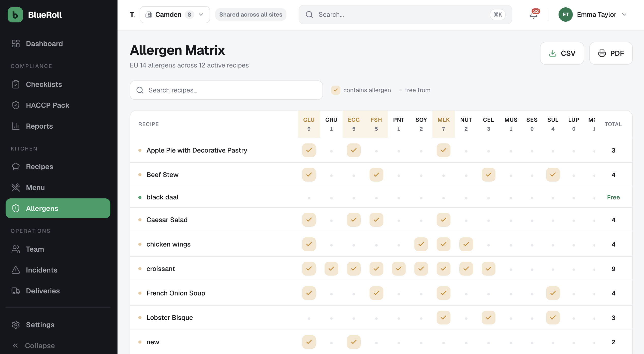The image size is (644, 354).
Task: Export matrix as CSV
Action: coord(562,53)
